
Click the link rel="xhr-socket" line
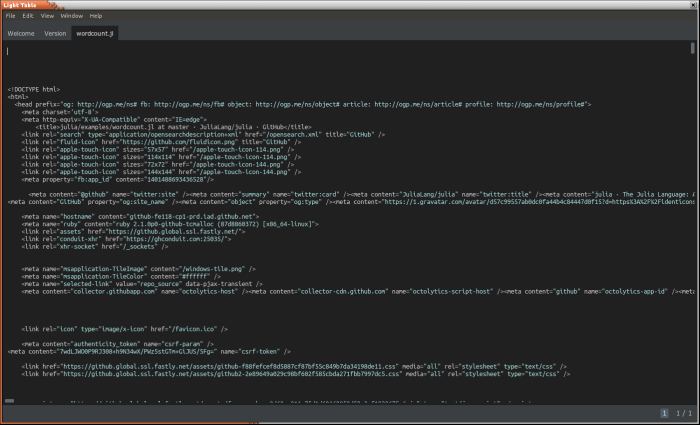coord(95,247)
